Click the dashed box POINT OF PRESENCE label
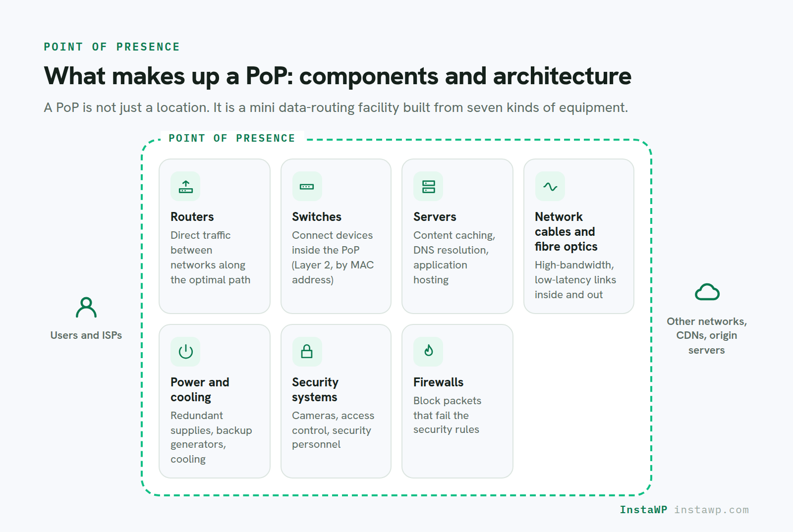Image resolution: width=793 pixels, height=532 pixels. point(231,138)
